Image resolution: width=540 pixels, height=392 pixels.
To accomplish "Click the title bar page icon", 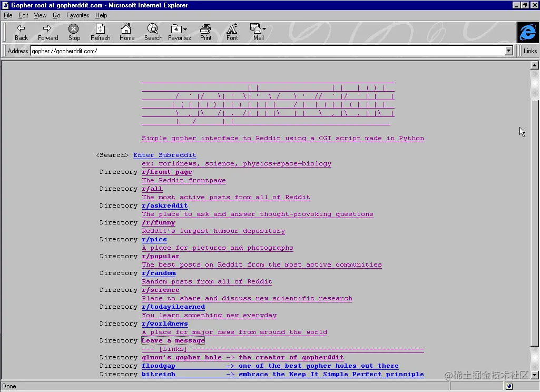I will coord(5,5).
